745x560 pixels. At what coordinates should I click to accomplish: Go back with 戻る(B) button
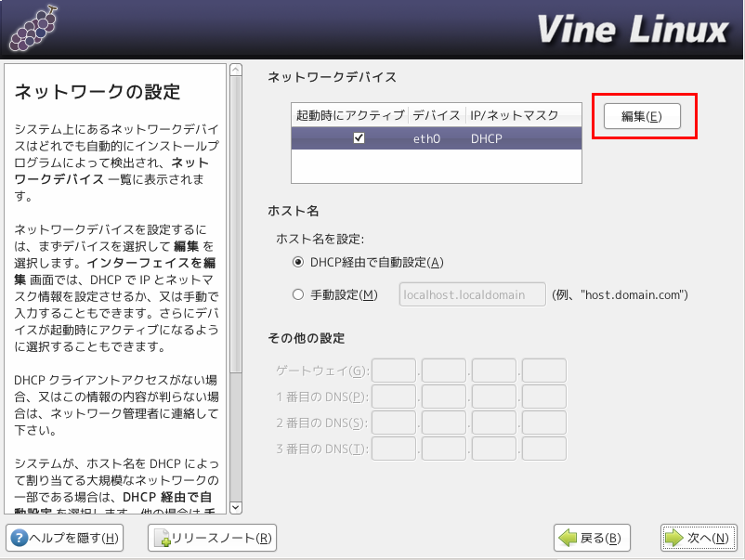click(x=592, y=538)
